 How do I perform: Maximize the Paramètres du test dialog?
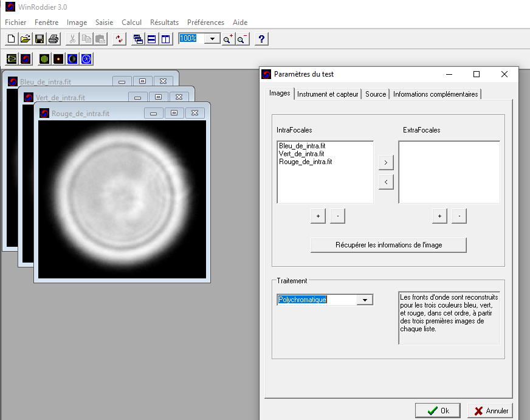point(477,74)
